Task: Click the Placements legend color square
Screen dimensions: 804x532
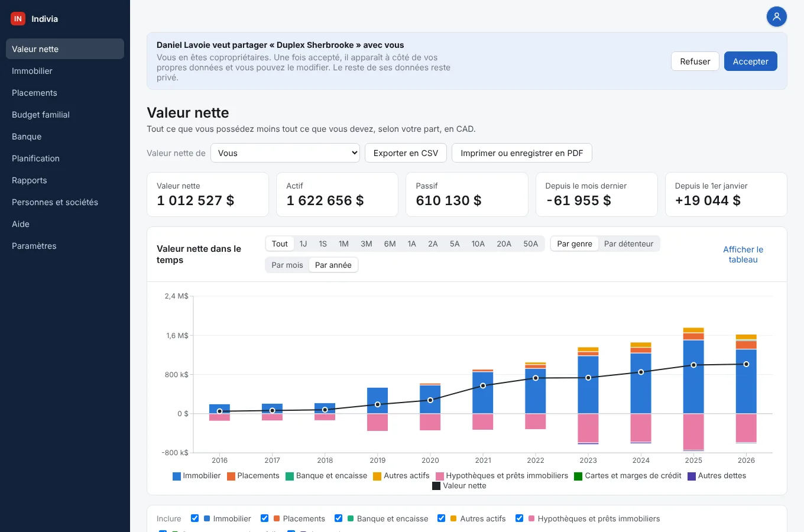Action: (x=231, y=476)
